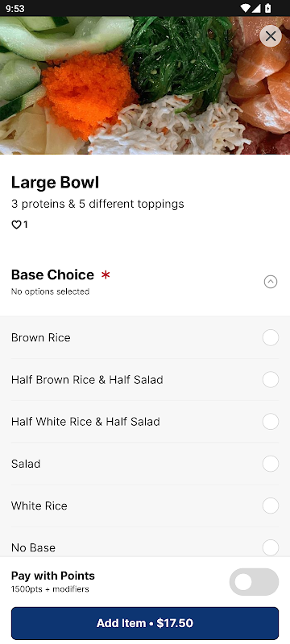290x644 pixels.
Task: Tap the heart favorite icon
Action: (x=16, y=225)
